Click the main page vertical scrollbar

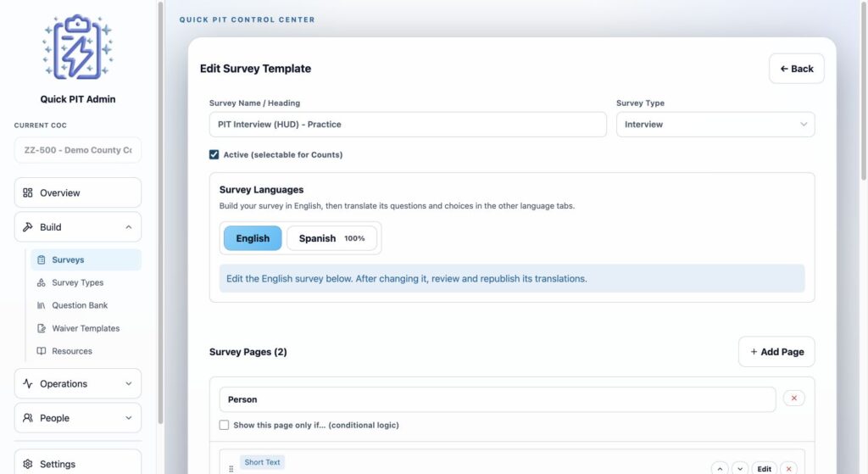pyautogui.click(x=864, y=90)
